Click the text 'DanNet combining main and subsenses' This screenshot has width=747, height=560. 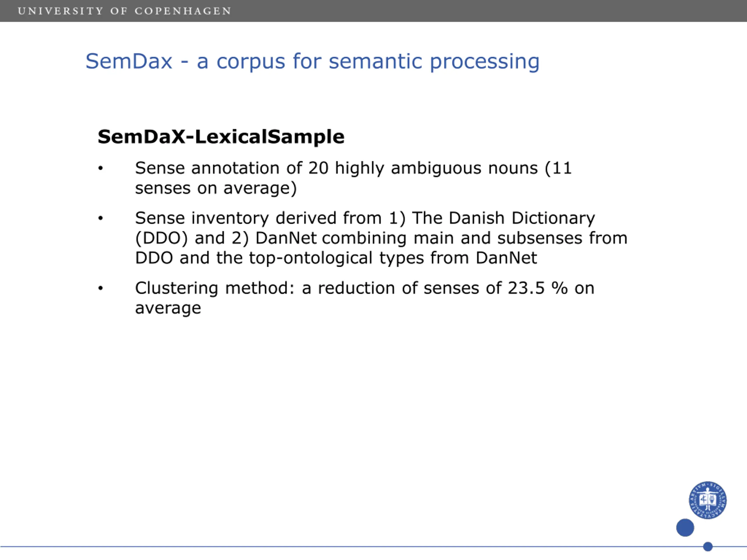[x=419, y=238]
